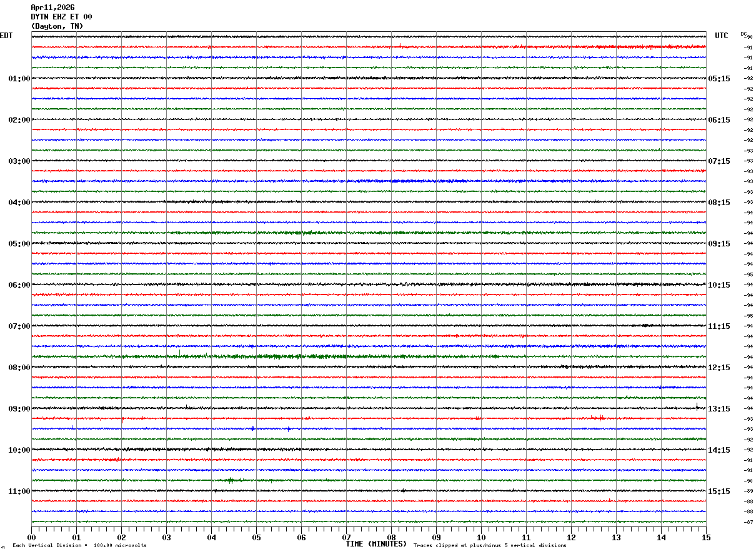Click minute 07 on the time axis
756x554 pixels.
tap(346, 537)
